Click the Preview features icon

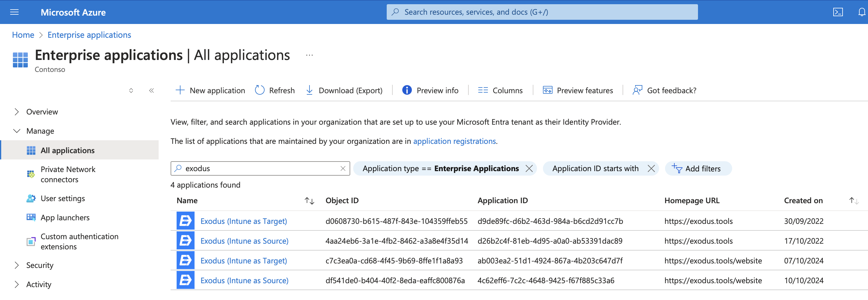point(547,90)
